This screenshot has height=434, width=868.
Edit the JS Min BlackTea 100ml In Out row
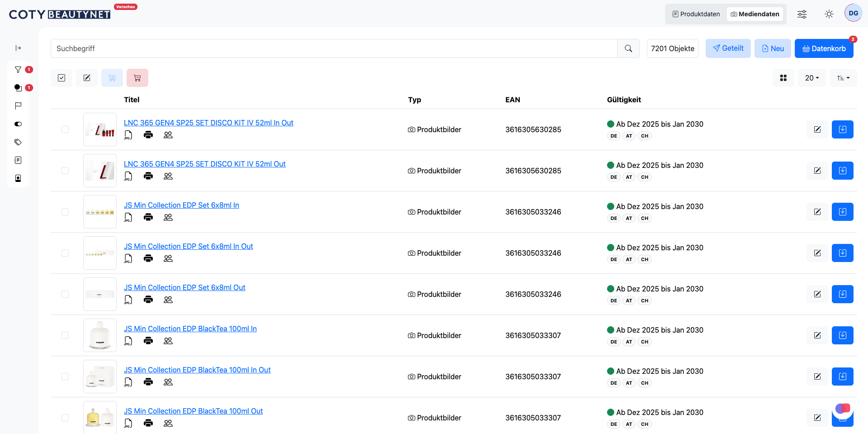[817, 377]
